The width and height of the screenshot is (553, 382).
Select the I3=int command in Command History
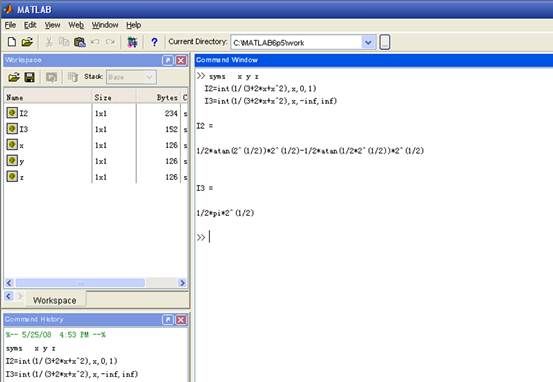pyautogui.click(x=72, y=374)
